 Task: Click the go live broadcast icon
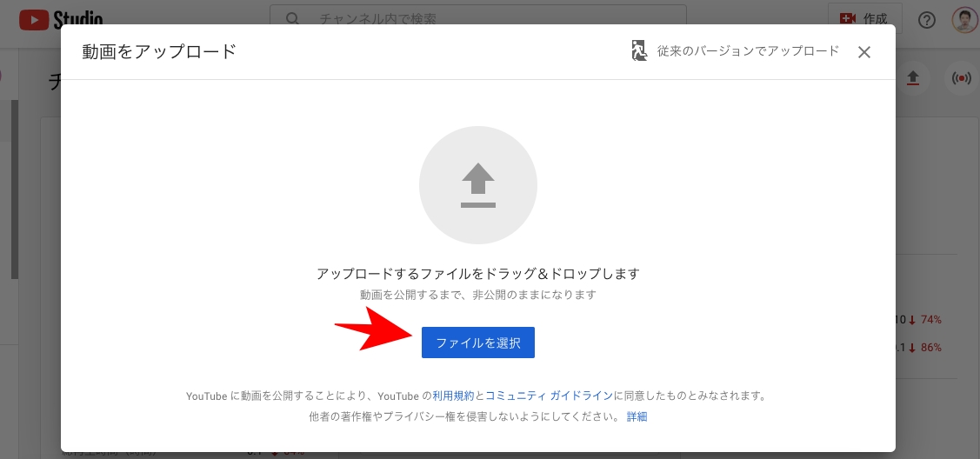[961, 78]
